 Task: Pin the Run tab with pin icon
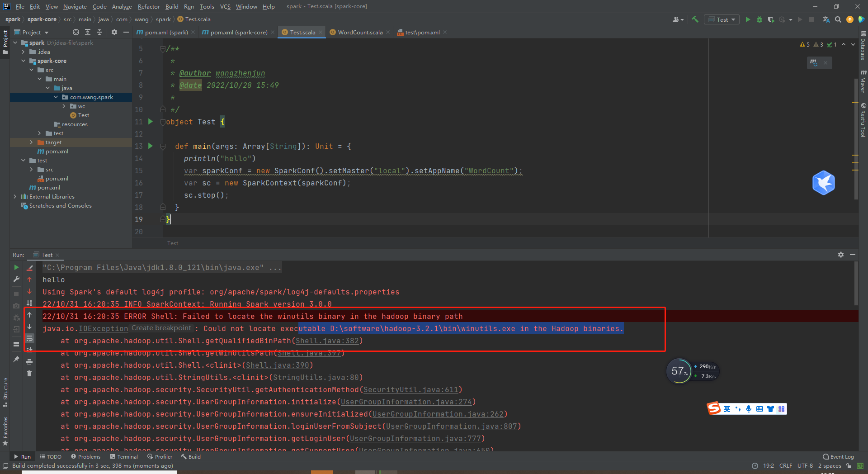16,359
